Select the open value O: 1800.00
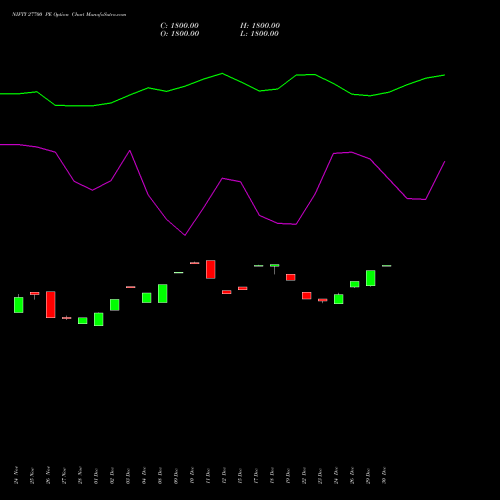This screenshot has width=500, height=500. coord(180,34)
